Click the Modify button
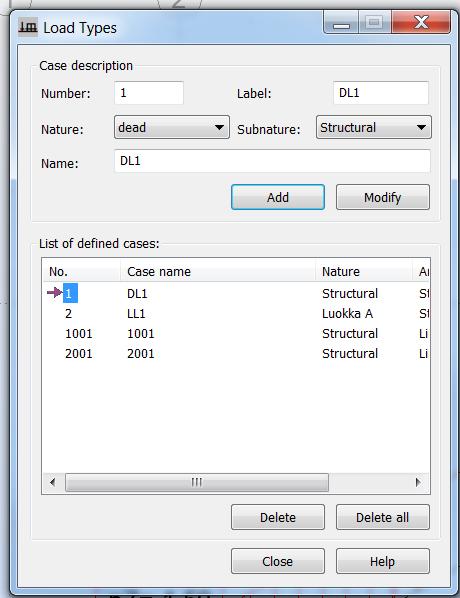460x598 pixels. point(383,197)
